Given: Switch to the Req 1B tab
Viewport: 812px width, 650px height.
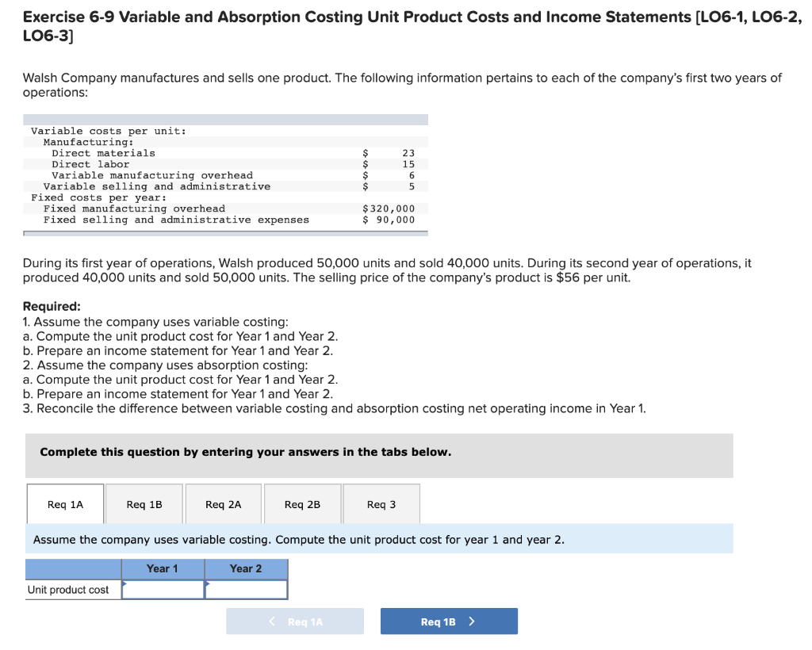Looking at the screenshot, I should pyautogui.click(x=144, y=503).
